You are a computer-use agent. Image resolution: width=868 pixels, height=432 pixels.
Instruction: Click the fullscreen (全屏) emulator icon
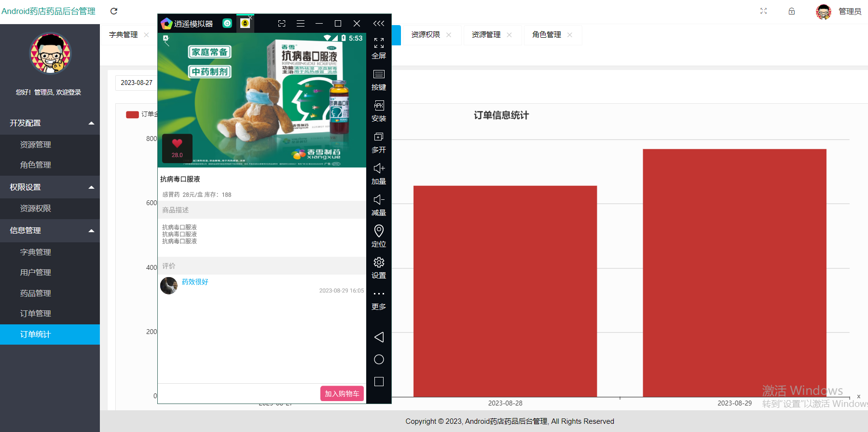379,48
